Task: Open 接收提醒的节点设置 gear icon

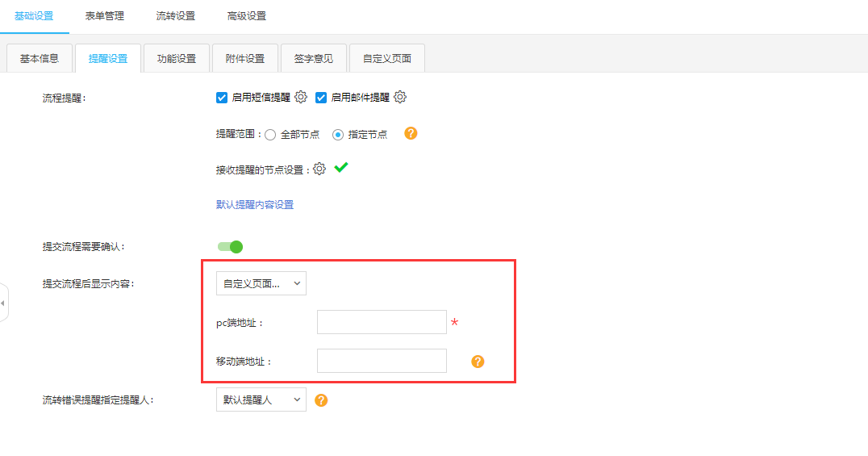Action: [319, 169]
